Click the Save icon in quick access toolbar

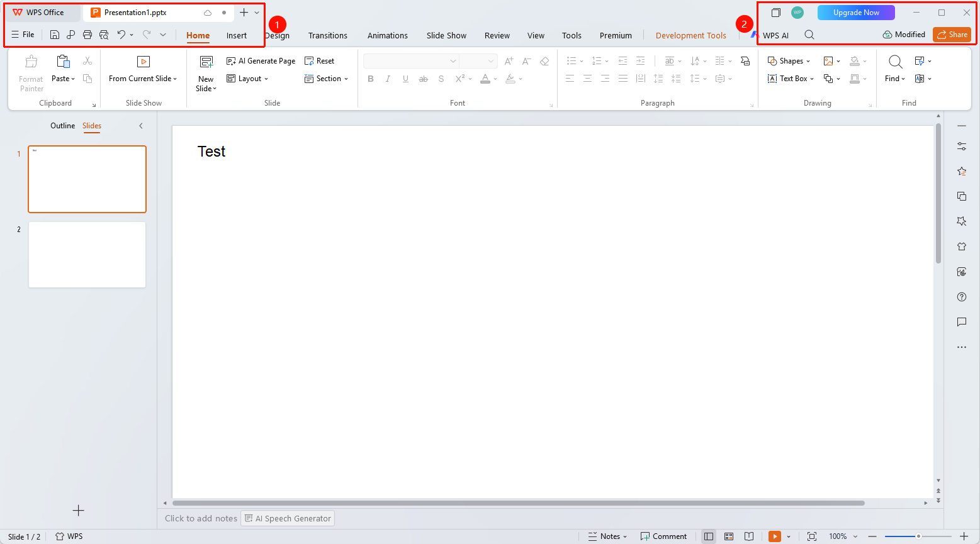tap(55, 35)
